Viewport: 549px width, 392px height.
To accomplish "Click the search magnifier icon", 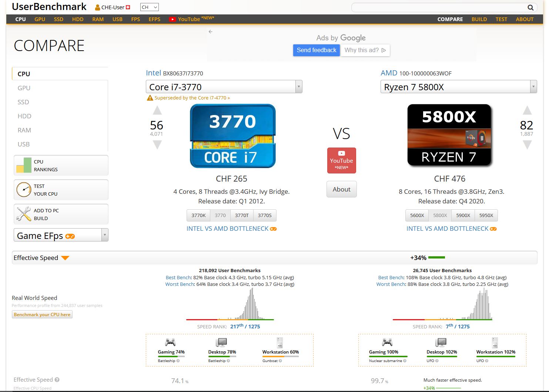I will click(x=530, y=7).
